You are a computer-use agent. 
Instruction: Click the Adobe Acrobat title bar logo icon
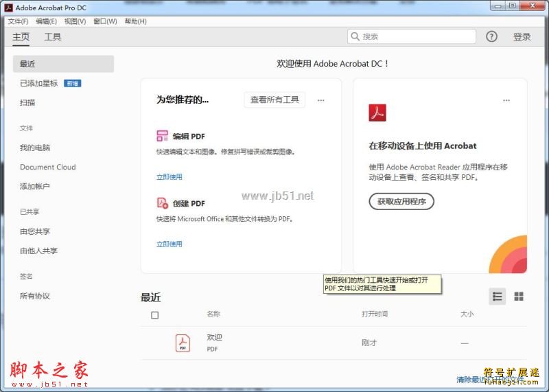[x=8, y=8]
